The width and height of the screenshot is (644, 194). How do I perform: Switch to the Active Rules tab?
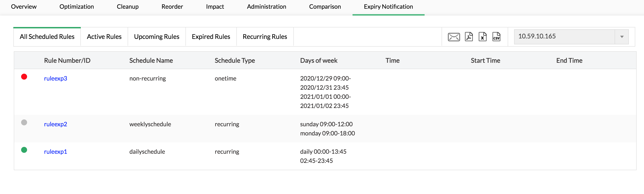[x=104, y=37]
